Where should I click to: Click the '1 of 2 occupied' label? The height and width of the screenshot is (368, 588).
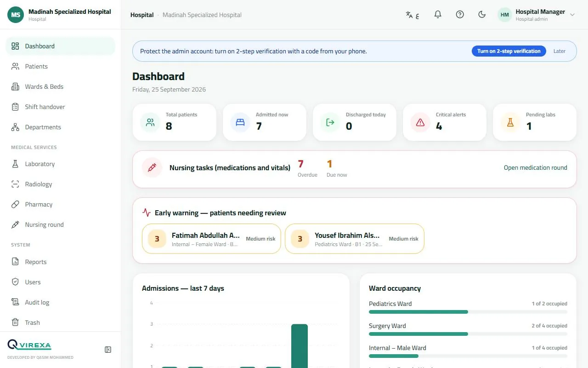(549, 304)
